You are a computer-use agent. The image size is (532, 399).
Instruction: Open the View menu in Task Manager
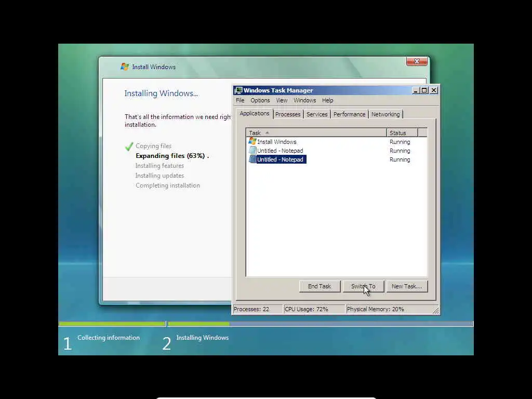(282, 100)
